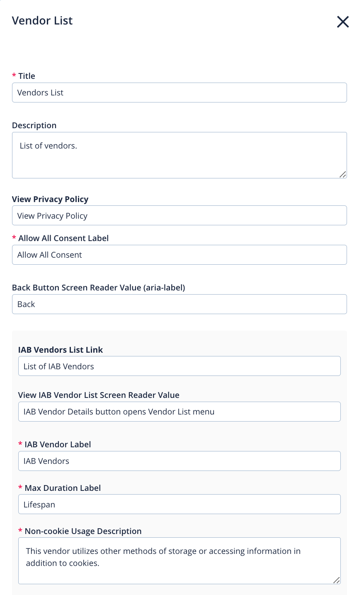Screen dimensions: 364x595
Task: Focus the Title input field
Action: 179,93
